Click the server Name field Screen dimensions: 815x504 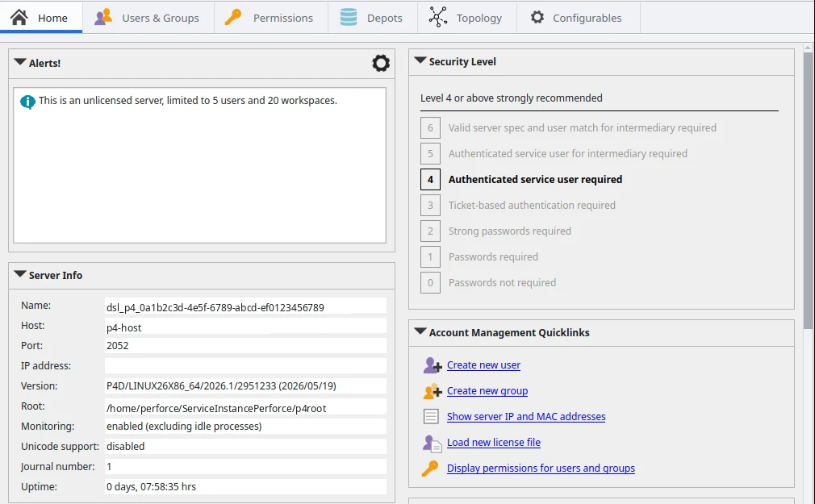245,306
